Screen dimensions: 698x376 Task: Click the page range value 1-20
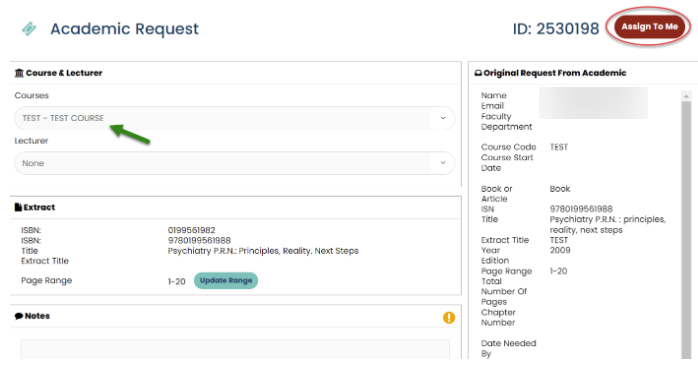(177, 282)
